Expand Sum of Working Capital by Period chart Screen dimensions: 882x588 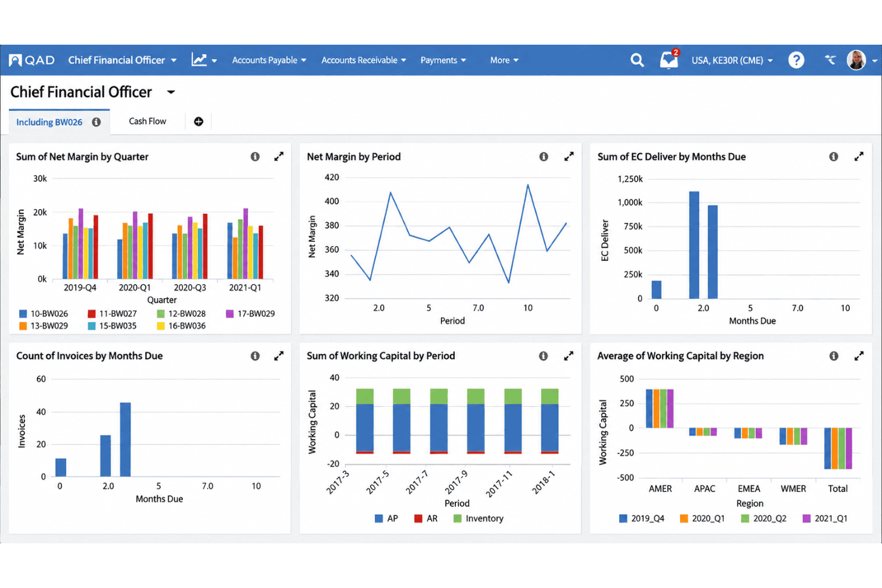pyautogui.click(x=569, y=356)
